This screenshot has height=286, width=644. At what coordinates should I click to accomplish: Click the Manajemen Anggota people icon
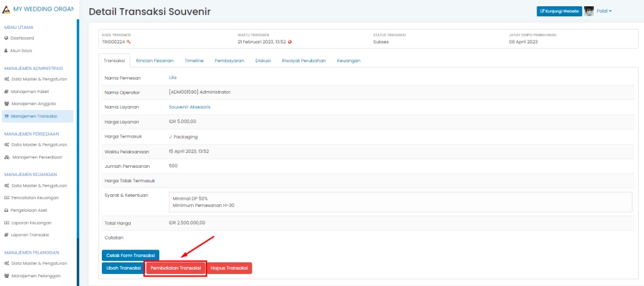point(6,104)
